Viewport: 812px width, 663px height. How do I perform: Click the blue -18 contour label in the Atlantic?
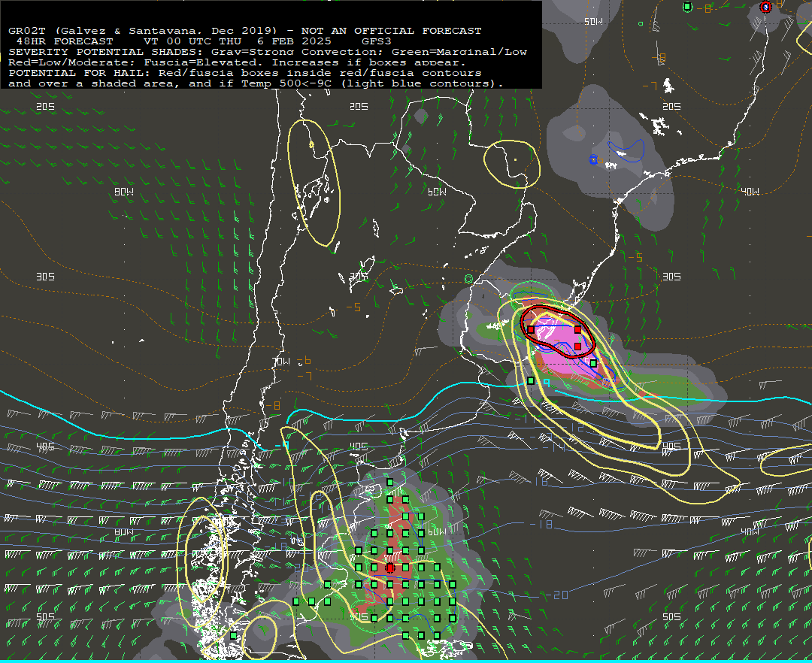(541, 524)
